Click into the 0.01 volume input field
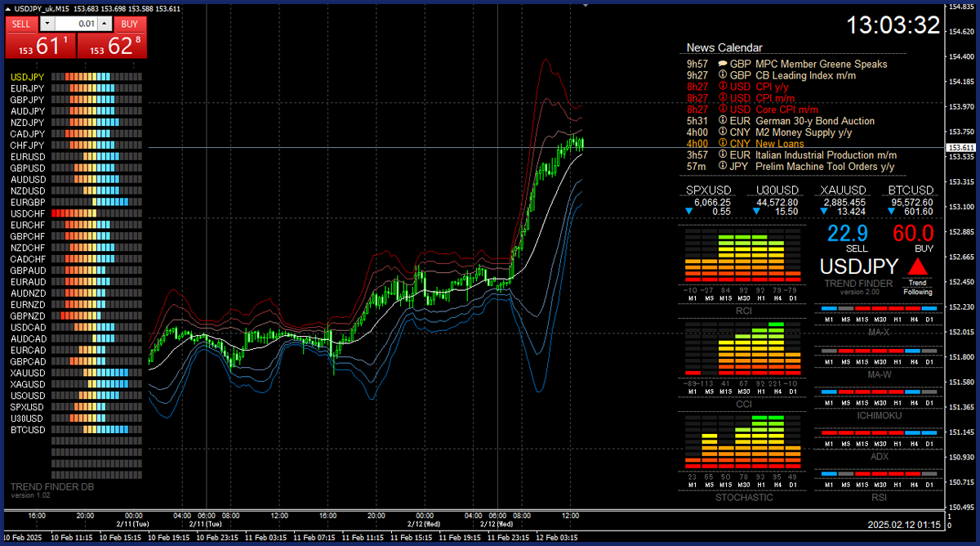This screenshot has width=980, height=546. [75, 25]
